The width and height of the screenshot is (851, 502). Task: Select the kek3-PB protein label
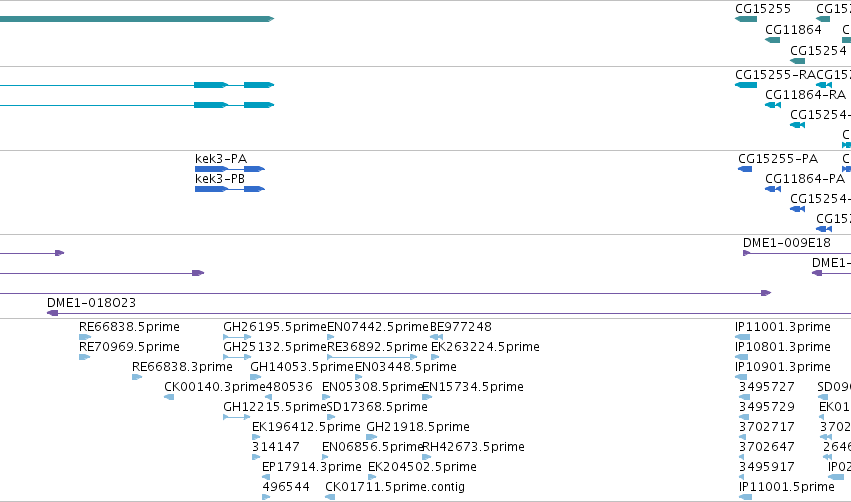(x=220, y=179)
